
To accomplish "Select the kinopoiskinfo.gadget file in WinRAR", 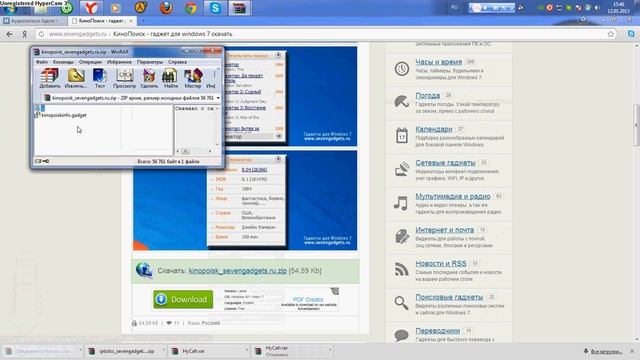I will pos(64,115).
